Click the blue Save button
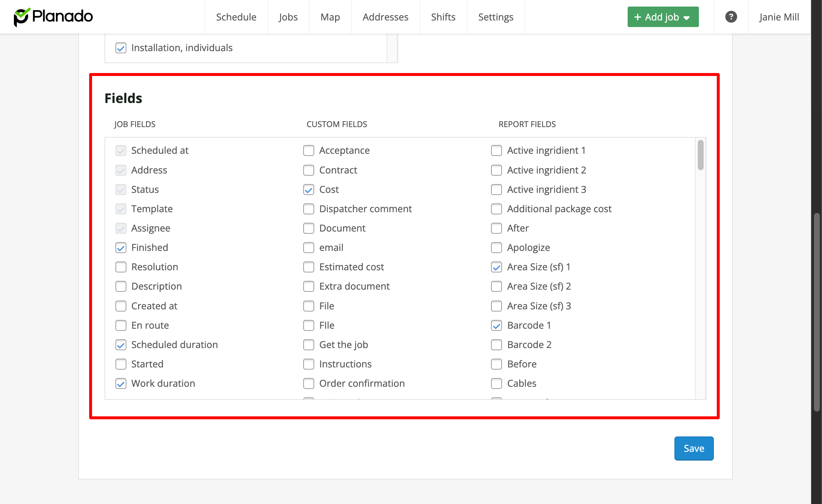 [x=693, y=448]
